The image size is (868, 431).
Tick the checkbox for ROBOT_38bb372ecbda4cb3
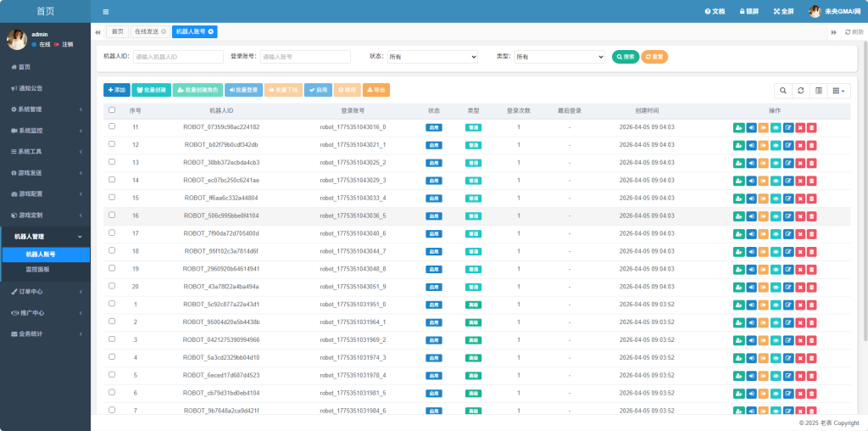[112, 162]
